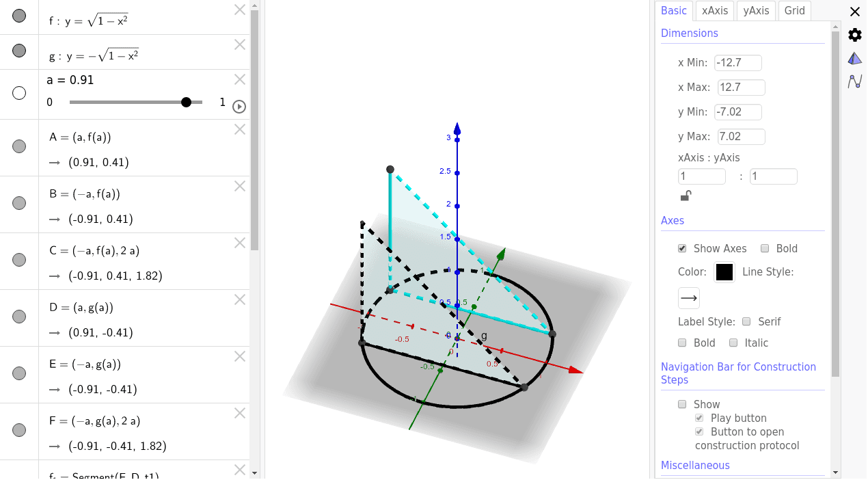Viewport: 868px width, 480px height.
Task: Open the Miscellaneous section
Action: tap(695, 465)
